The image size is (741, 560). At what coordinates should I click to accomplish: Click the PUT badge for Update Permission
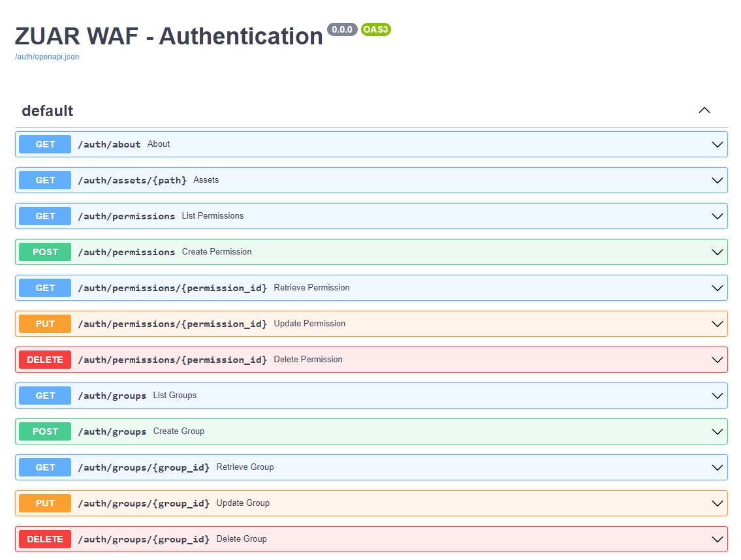click(x=45, y=324)
